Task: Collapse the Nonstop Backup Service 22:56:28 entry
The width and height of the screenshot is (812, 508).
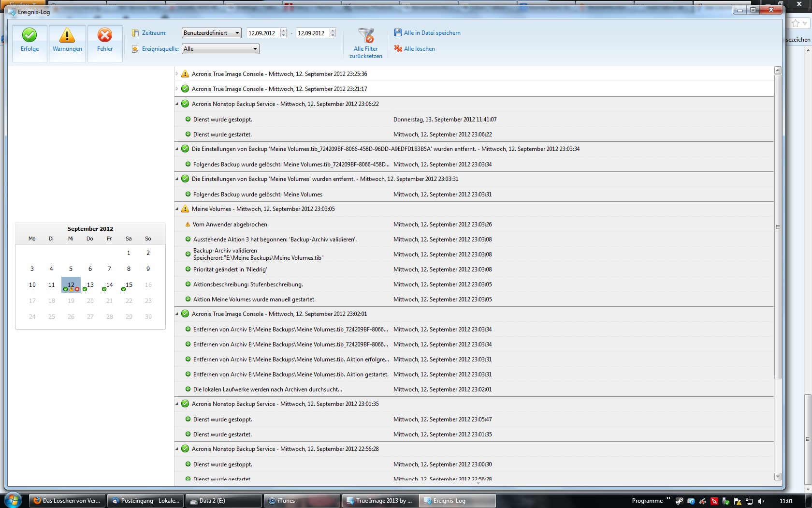Action: click(x=177, y=449)
